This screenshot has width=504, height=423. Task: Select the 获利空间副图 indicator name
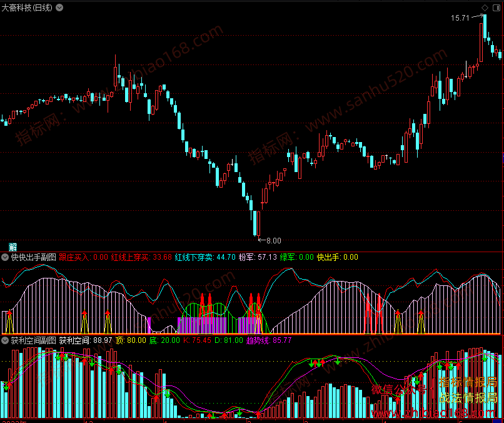coord(33,340)
